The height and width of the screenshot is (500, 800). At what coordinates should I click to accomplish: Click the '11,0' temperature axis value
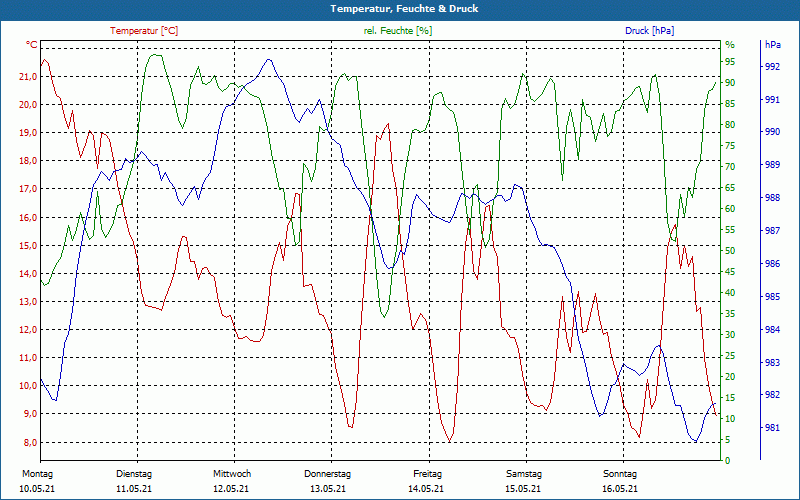(x=28, y=358)
